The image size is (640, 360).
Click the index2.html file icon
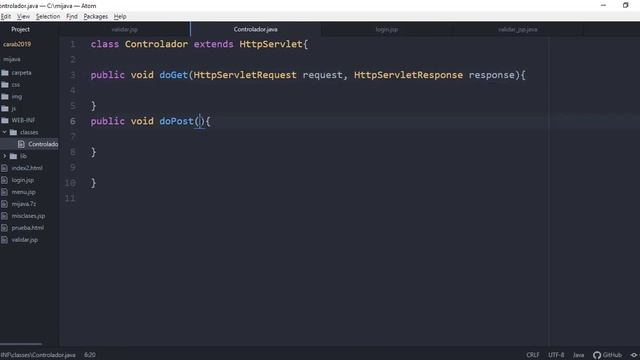coord(4,168)
